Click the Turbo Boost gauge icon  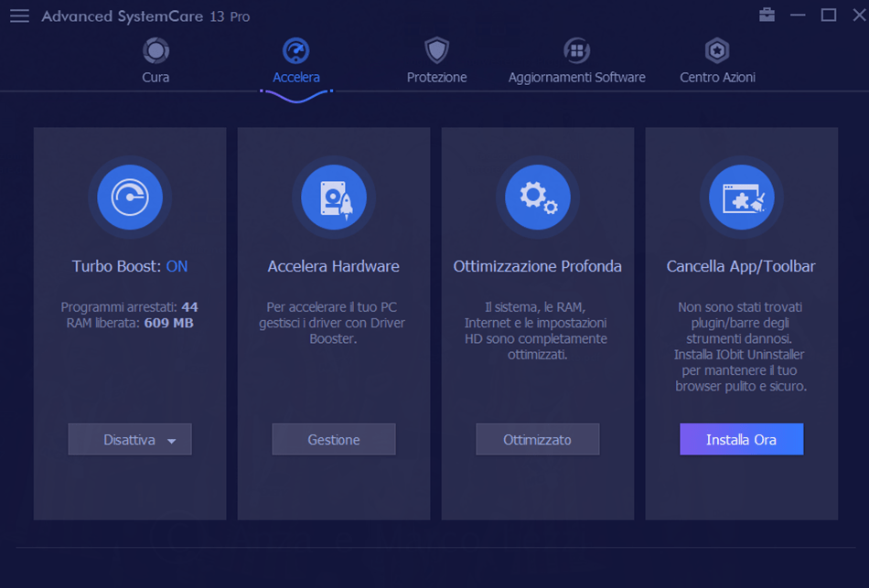(x=130, y=198)
